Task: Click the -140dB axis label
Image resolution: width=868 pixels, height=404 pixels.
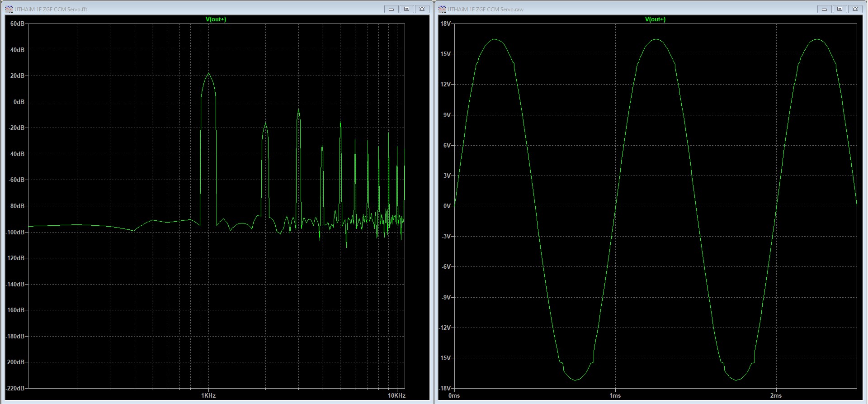Action: click(15, 284)
